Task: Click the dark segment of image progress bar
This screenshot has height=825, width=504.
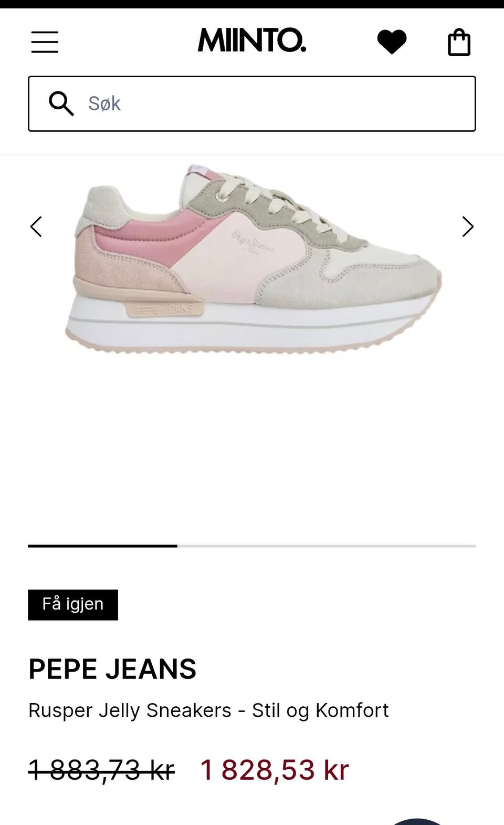Action: point(102,546)
